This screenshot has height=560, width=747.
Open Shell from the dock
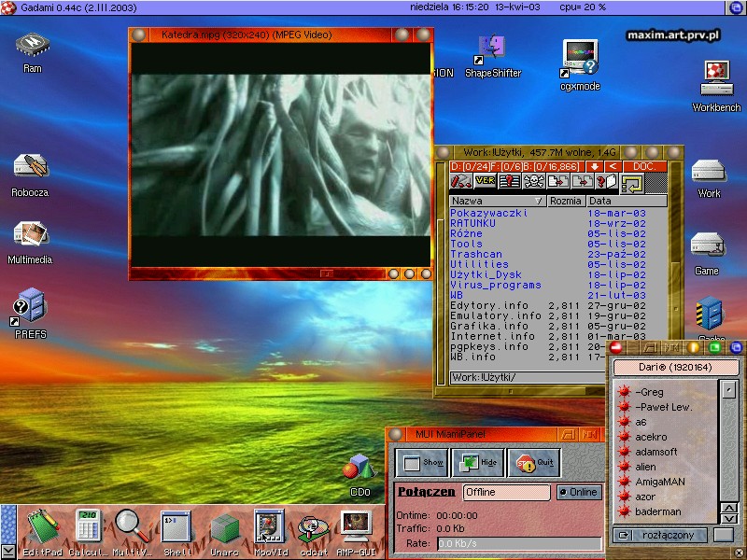pyautogui.click(x=176, y=526)
